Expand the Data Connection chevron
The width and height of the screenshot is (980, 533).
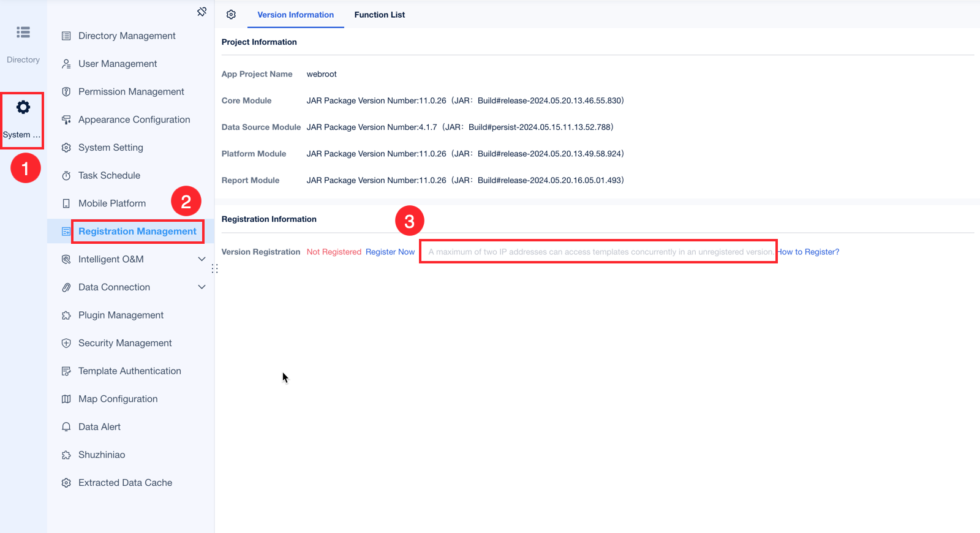(202, 287)
